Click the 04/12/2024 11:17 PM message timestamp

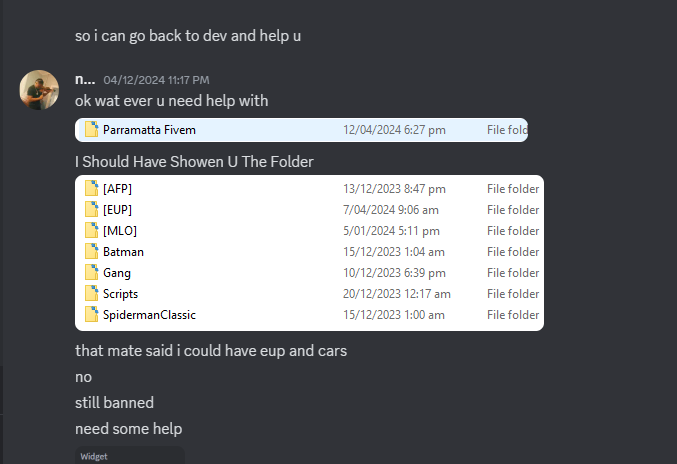156,80
